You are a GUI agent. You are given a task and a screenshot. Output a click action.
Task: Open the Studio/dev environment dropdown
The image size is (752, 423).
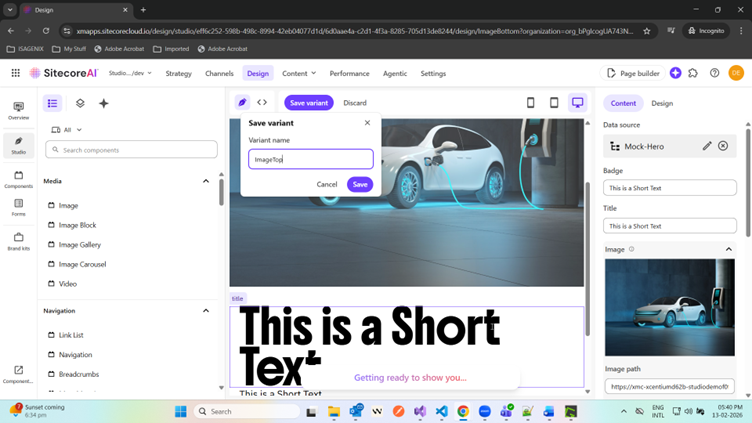tap(130, 73)
